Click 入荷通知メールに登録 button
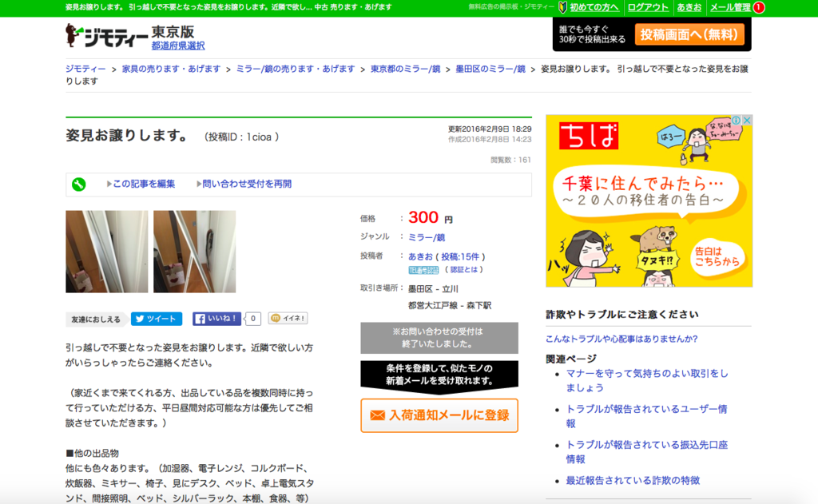 coord(439,415)
